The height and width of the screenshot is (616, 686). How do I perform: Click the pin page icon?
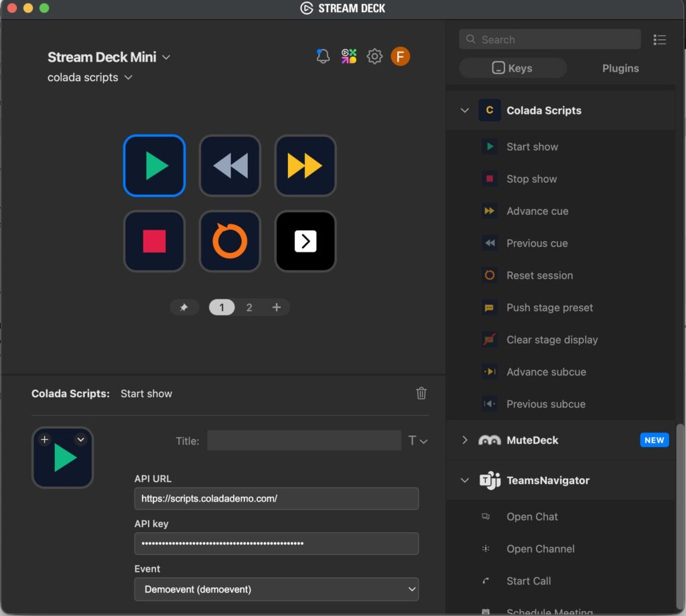[x=184, y=307]
